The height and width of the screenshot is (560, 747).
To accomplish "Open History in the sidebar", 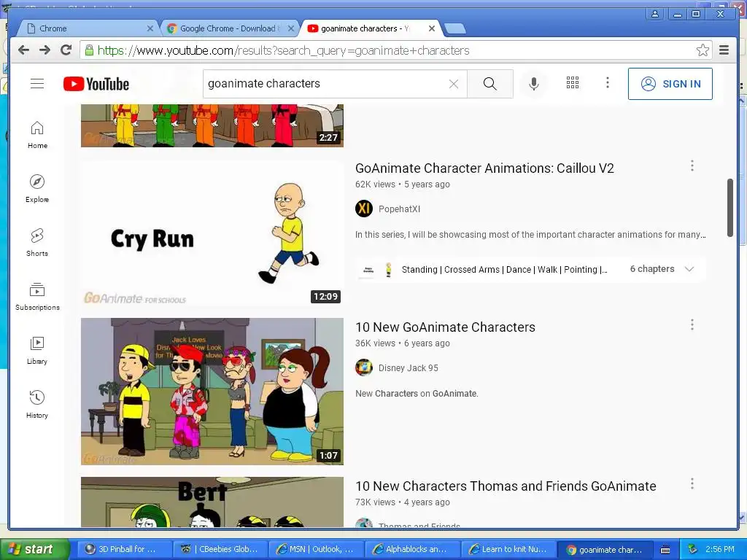I will [x=37, y=404].
